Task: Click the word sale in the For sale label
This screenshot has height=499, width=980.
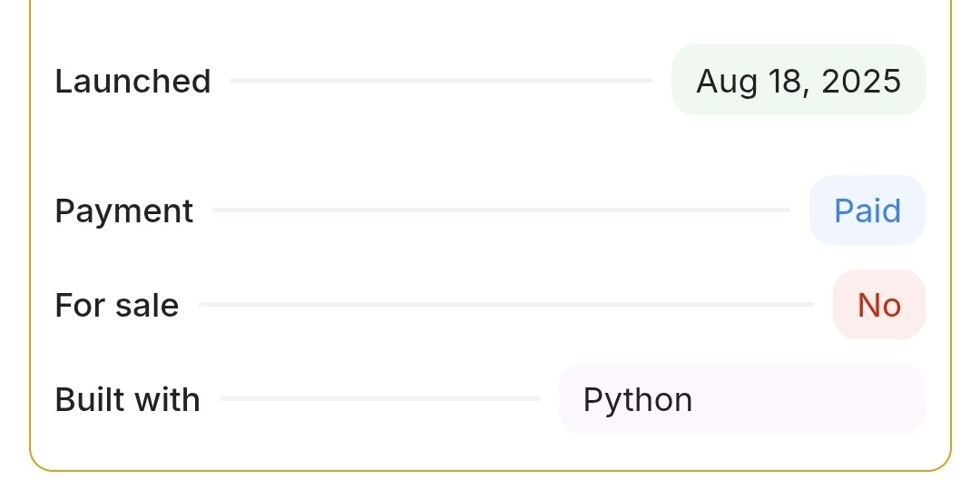Action: [x=146, y=306]
